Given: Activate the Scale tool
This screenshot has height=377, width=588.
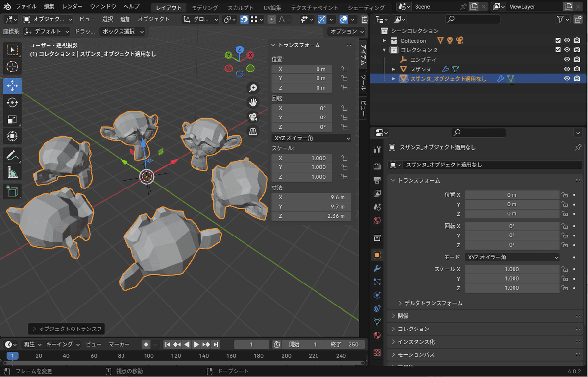Looking at the screenshot, I should coord(12,119).
